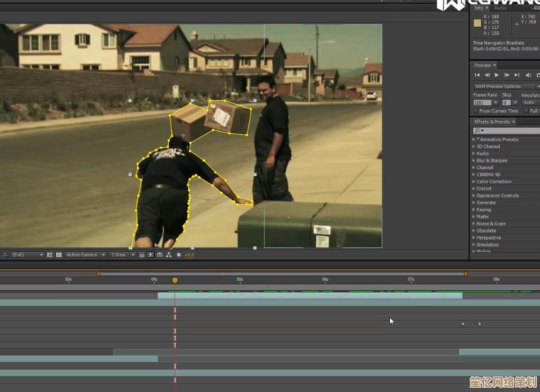This screenshot has width=540, height=392.
Task: Toggle the transparency grid icon
Action: [x=59, y=255]
